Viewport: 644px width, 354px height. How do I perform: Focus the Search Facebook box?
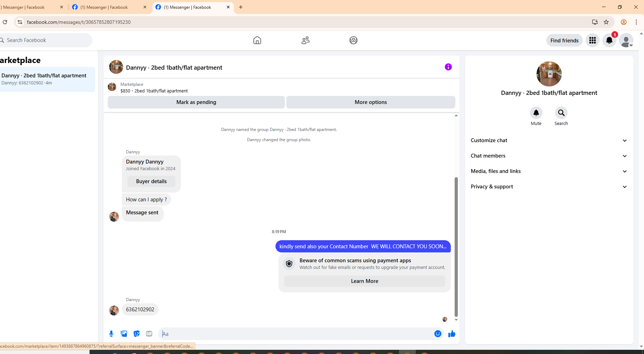[45, 40]
